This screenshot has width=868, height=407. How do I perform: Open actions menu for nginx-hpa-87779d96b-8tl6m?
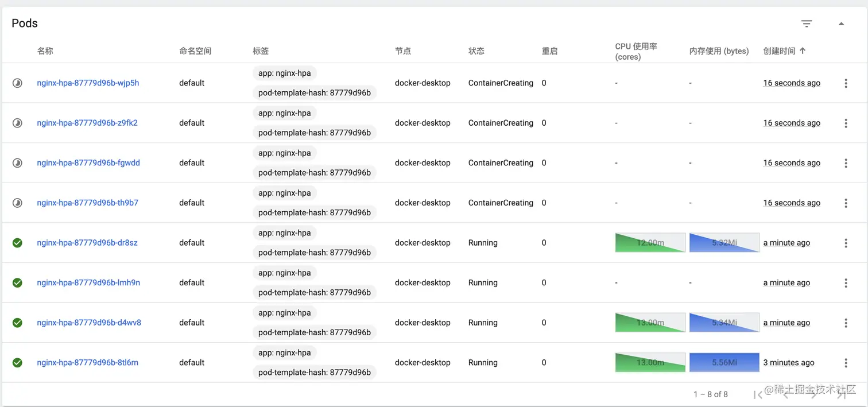846,363
